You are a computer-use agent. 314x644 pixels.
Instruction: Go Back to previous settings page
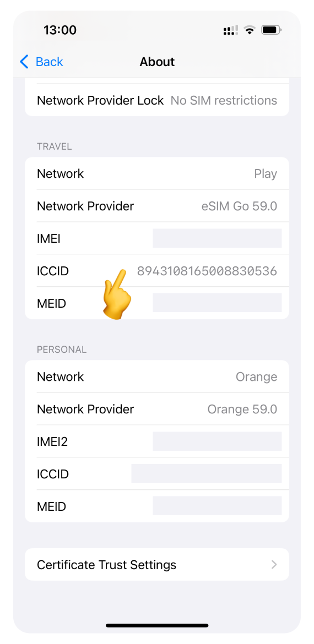click(41, 62)
